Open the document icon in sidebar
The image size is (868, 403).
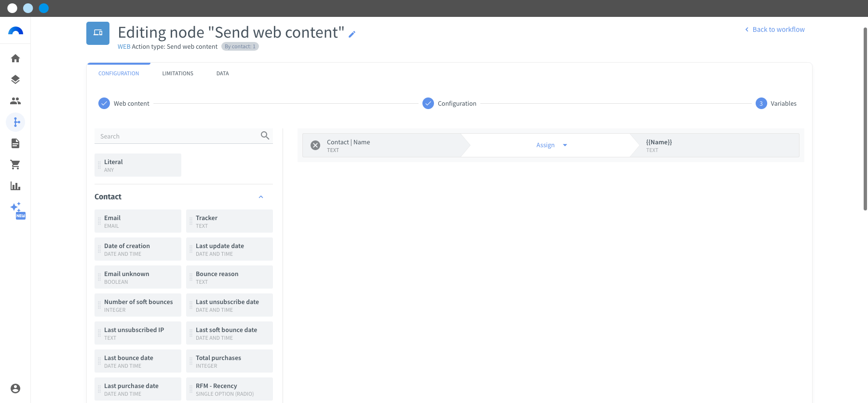coord(15,143)
